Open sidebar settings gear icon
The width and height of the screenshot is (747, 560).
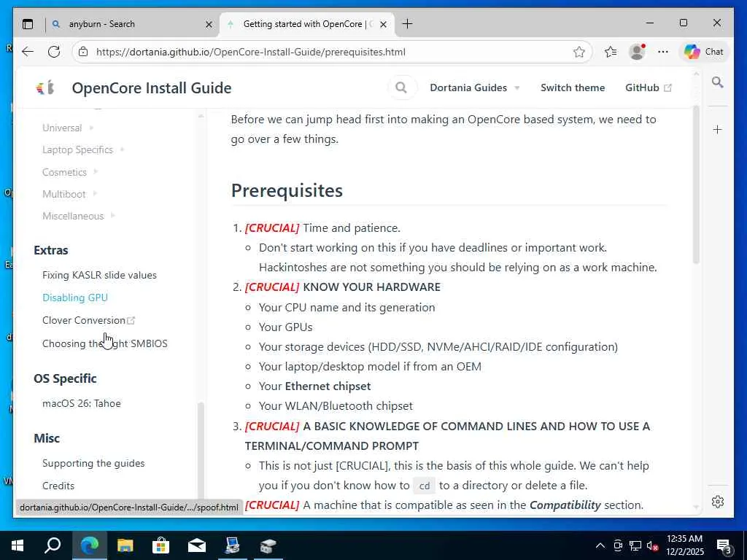click(718, 502)
